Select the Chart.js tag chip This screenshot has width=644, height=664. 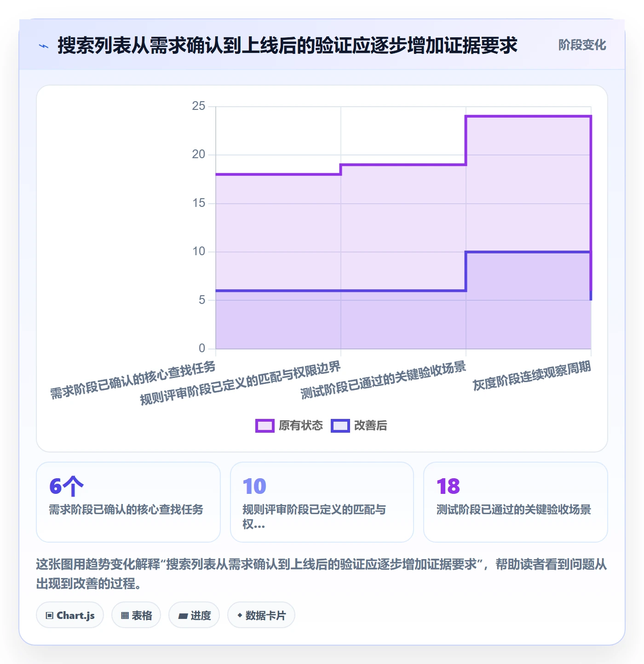[x=70, y=615]
